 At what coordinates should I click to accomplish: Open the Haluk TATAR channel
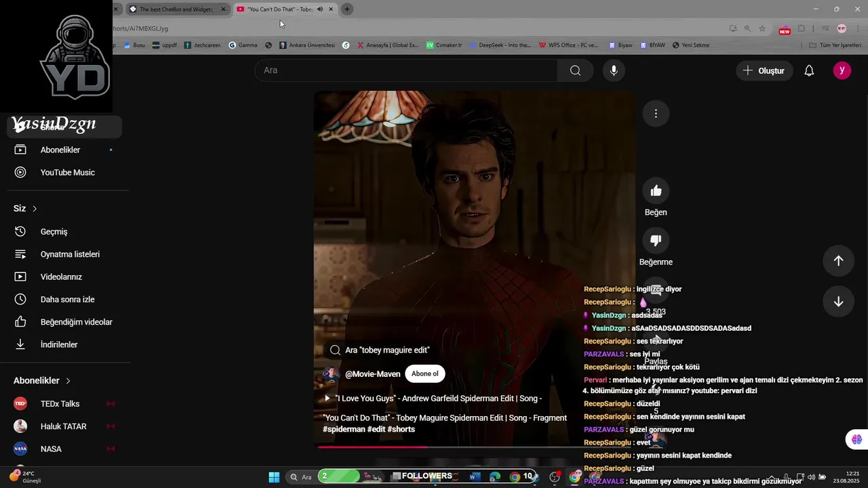tap(64, 426)
